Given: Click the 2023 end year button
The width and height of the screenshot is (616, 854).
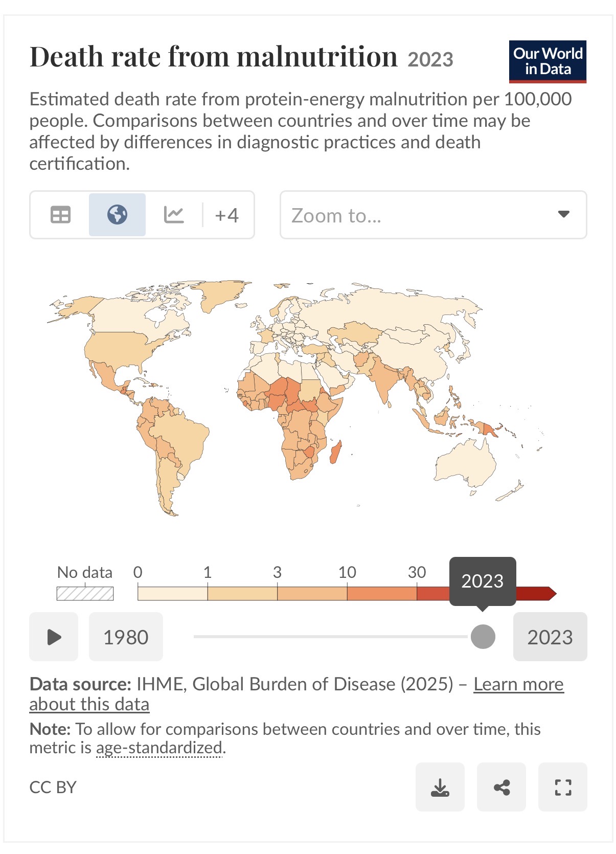Looking at the screenshot, I should (x=550, y=637).
